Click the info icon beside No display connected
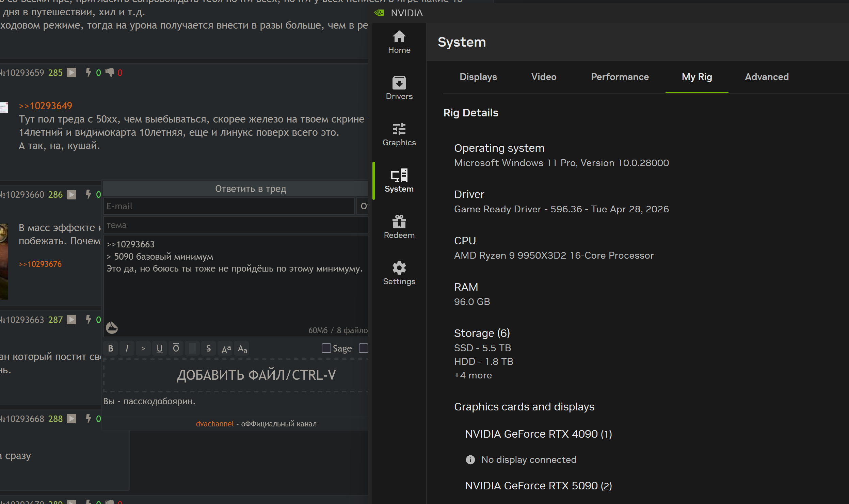Viewport: 849px width, 504px height. click(470, 460)
